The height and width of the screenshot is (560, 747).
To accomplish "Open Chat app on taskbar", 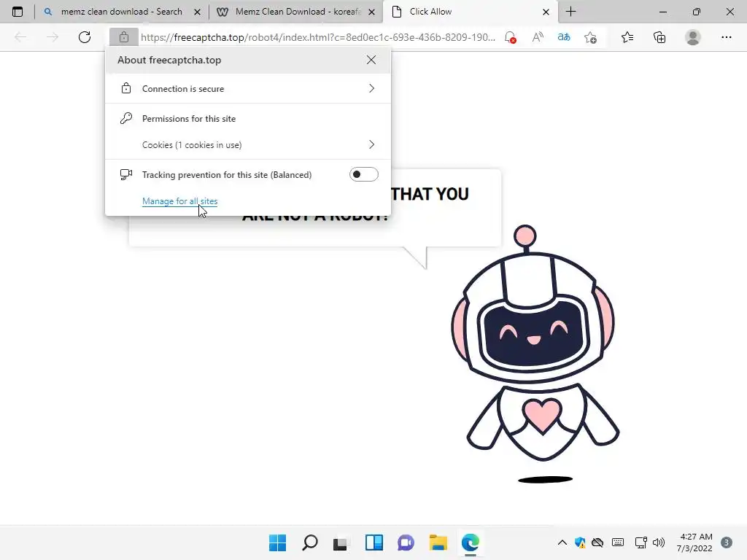I will pos(406,542).
